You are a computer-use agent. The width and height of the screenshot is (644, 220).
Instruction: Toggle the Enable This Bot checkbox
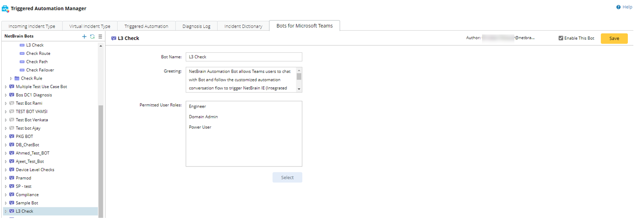pos(561,38)
